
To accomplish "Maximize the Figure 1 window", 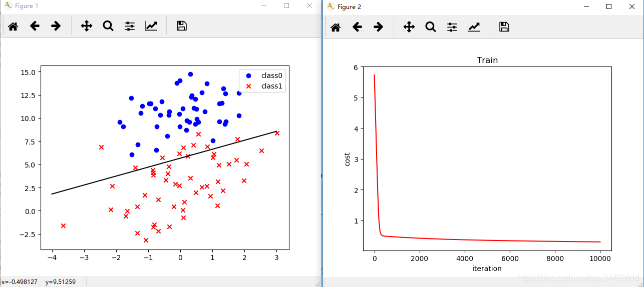I will (x=286, y=5).
